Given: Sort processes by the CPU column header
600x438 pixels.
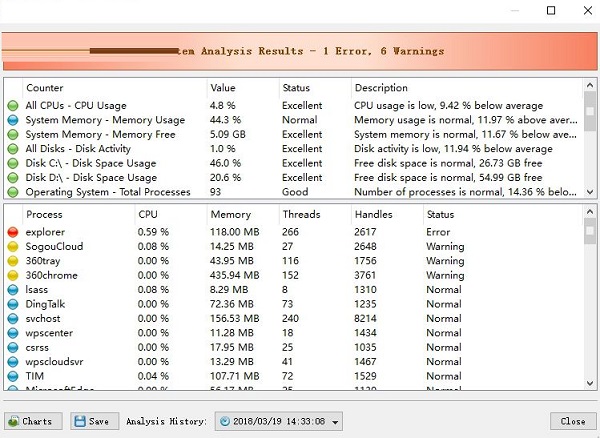Looking at the screenshot, I should pos(148,214).
